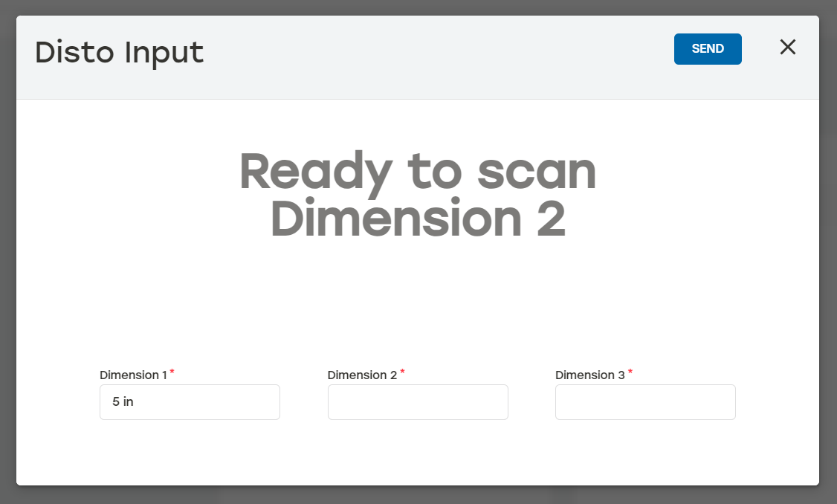Click into the Dimension 2 input field

418,402
